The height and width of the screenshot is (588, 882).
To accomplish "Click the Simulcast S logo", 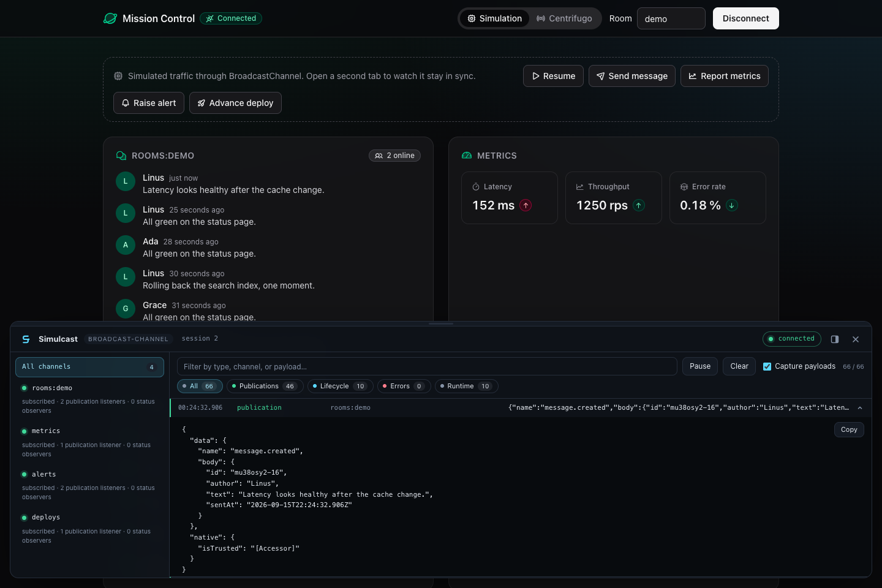I will tap(26, 339).
